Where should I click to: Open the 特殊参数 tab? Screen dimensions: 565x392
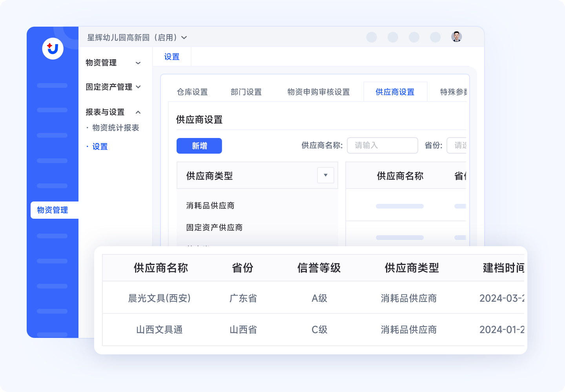454,92
